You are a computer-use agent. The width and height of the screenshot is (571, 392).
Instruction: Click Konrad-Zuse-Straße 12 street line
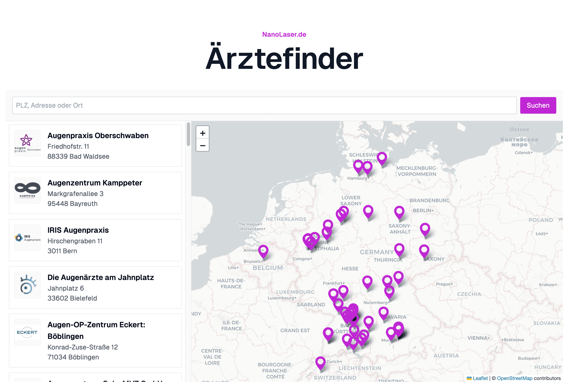coord(83,347)
